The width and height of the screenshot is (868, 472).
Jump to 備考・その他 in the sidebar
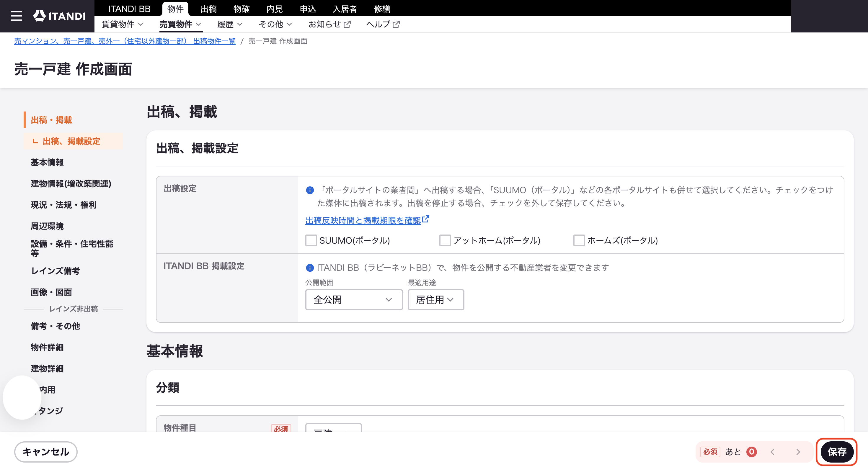(x=55, y=326)
